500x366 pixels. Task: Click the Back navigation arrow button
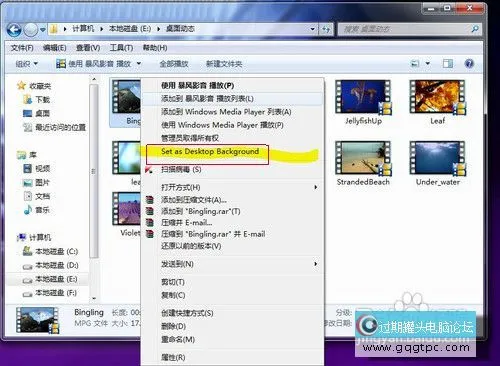14,30
